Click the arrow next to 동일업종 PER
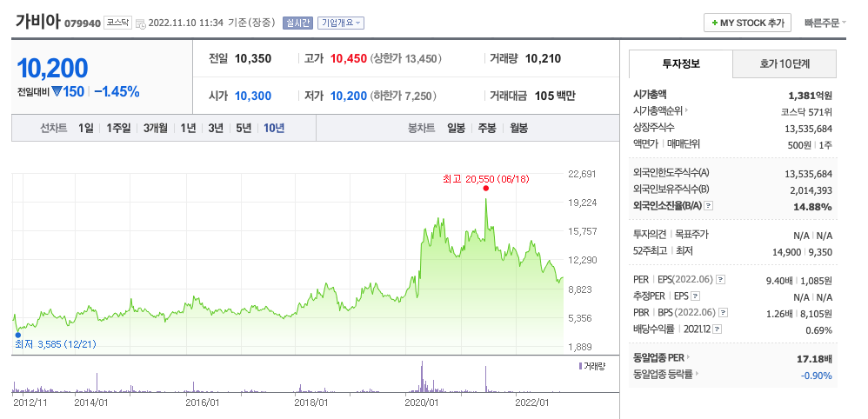 click(689, 357)
